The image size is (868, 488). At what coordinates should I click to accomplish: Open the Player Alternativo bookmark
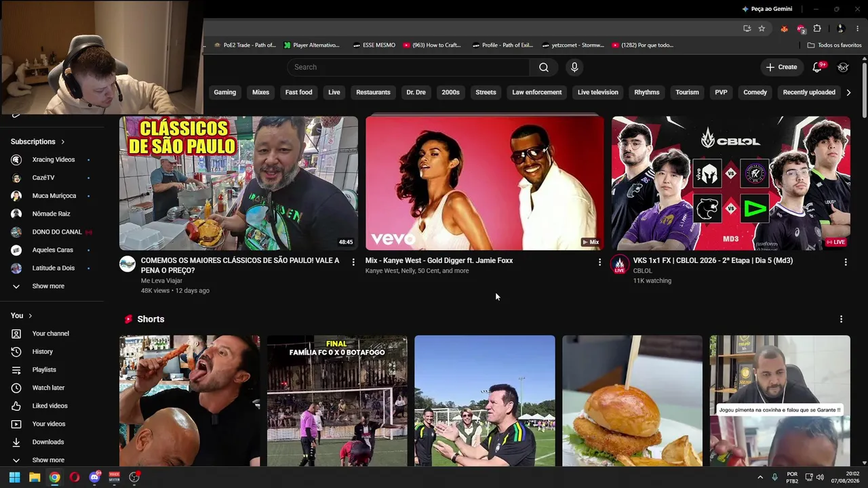pyautogui.click(x=312, y=45)
